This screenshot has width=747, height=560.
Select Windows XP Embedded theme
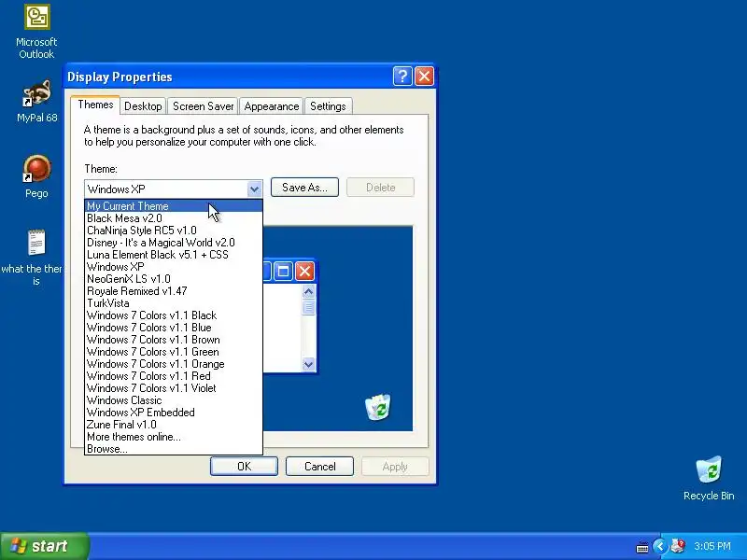click(174, 413)
